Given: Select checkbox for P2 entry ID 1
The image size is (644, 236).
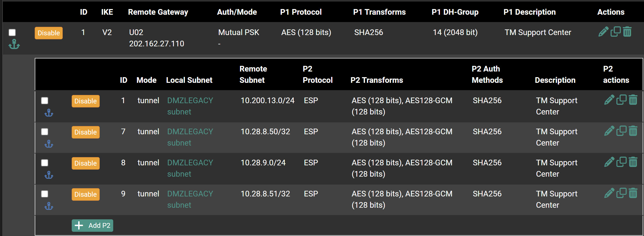Looking at the screenshot, I should (x=45, y=101).
